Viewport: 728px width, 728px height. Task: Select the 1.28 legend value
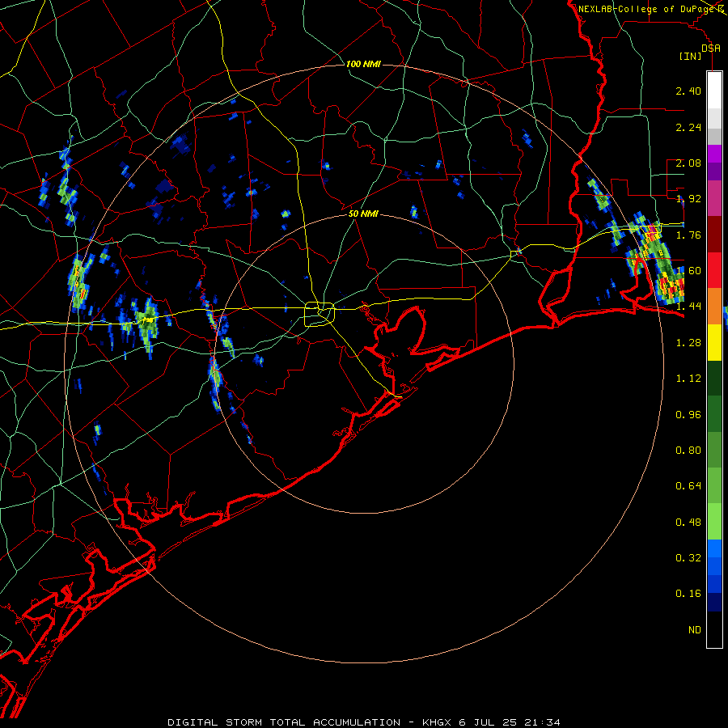[x=688, y=343]
